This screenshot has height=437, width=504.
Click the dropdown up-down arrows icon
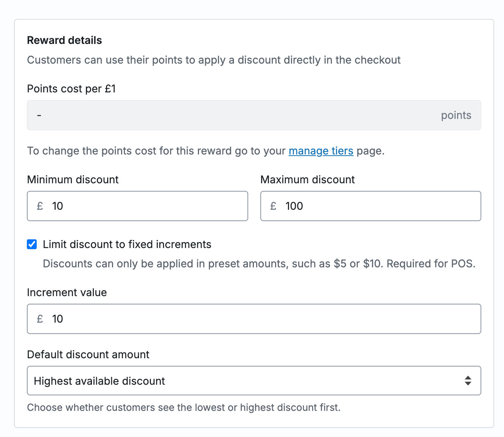point(468,381)
